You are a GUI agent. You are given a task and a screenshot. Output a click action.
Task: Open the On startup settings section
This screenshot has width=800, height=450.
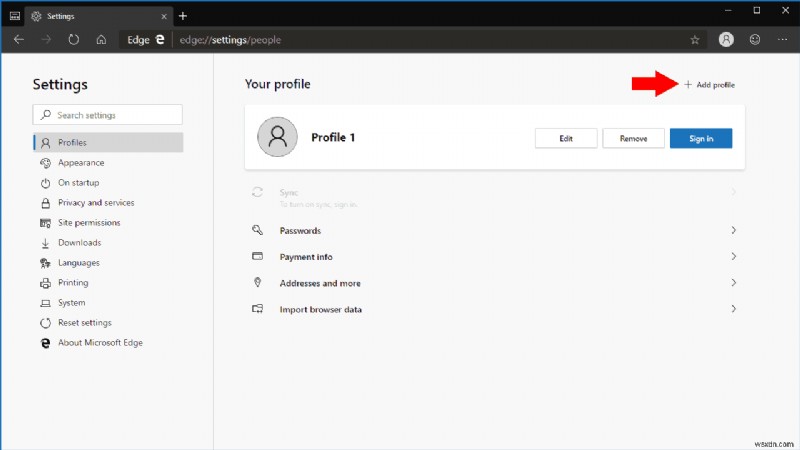[108, 183]
